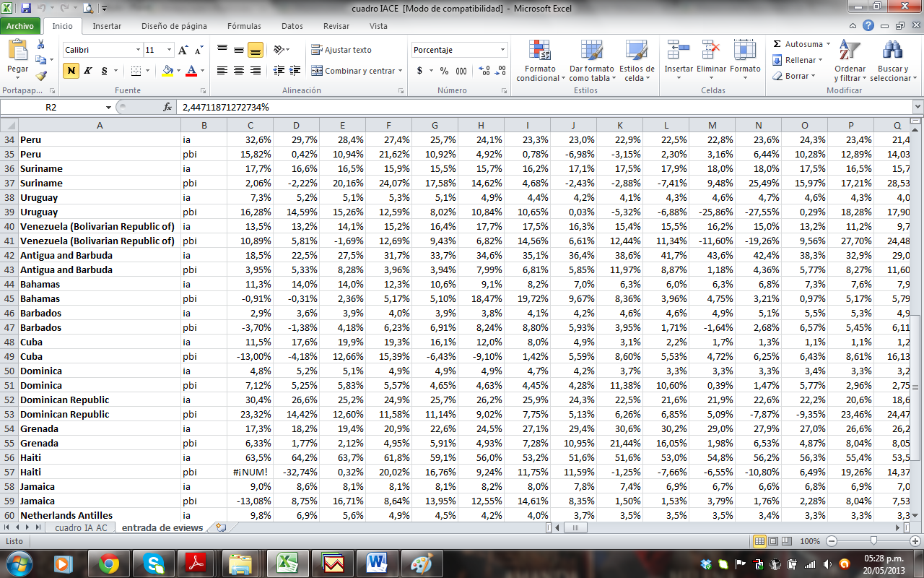Apply percent style % icon

point(444,71)
